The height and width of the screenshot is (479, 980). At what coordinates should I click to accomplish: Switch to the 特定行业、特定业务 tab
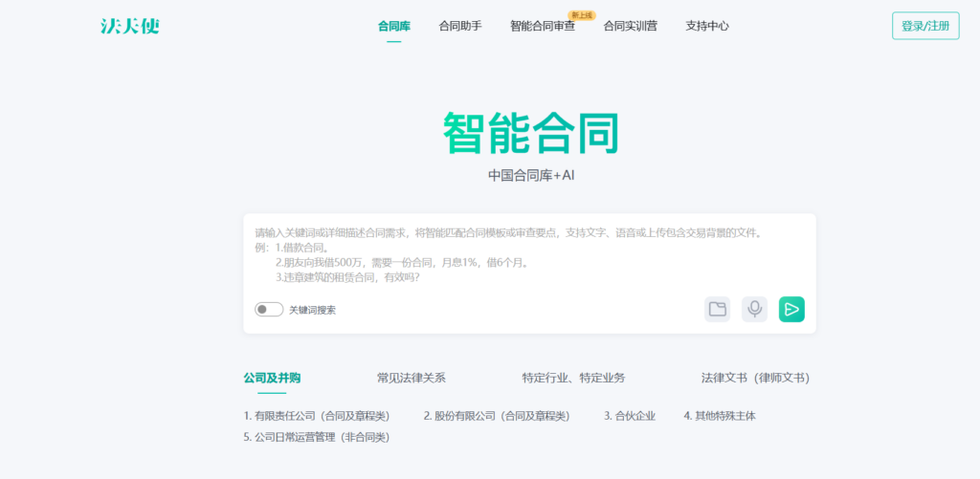point(573,378)
